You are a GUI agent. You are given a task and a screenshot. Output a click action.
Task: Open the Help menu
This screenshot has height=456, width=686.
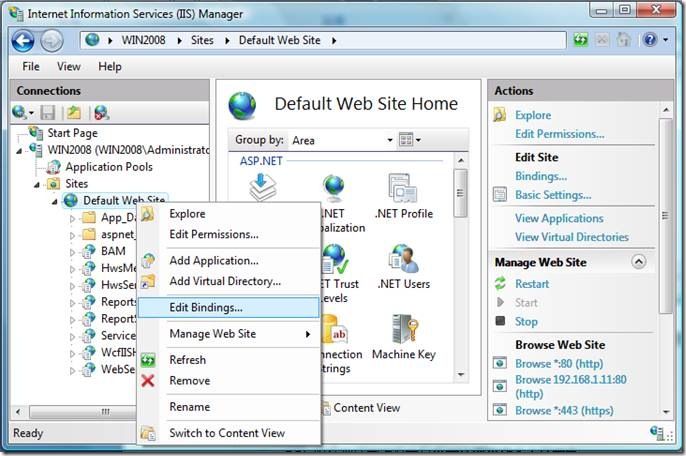point(110,67)
